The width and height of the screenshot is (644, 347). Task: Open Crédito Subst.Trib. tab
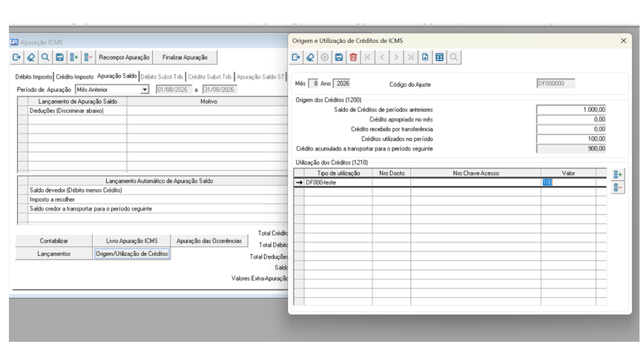(x=210, y=77)
